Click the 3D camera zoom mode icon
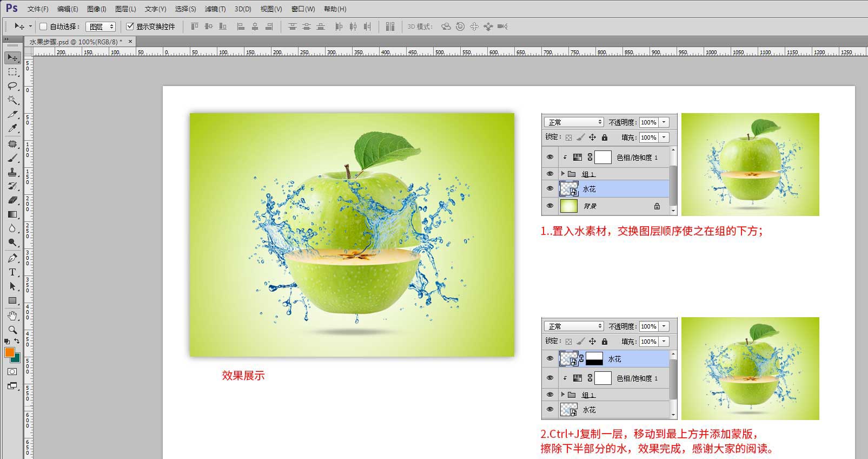Screen dimensions: 868x459 tap(502, 27)
